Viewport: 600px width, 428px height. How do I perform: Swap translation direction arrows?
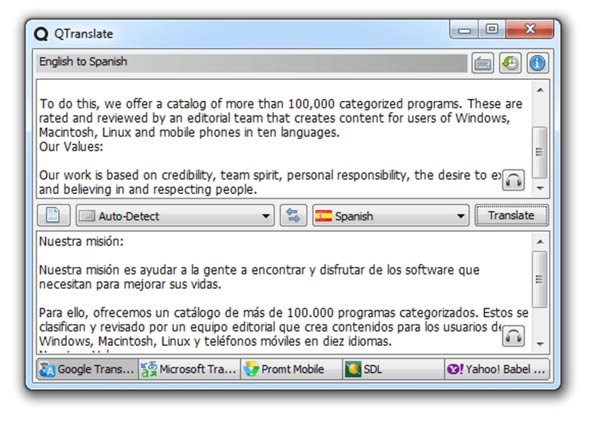click(x=293, y=215)
